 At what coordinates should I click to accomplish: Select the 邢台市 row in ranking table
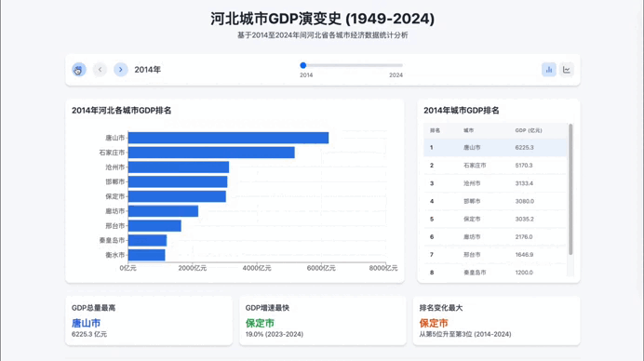tap(495, 255)
